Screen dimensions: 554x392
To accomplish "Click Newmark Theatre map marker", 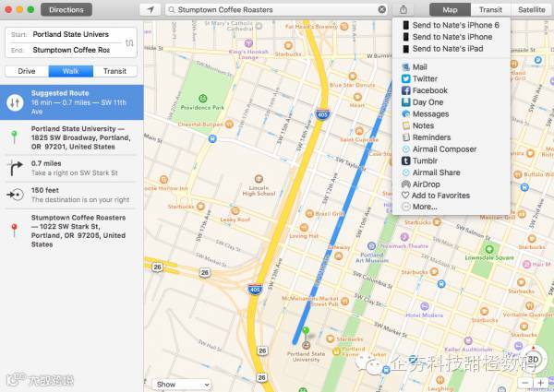I will tap(404, 237).
